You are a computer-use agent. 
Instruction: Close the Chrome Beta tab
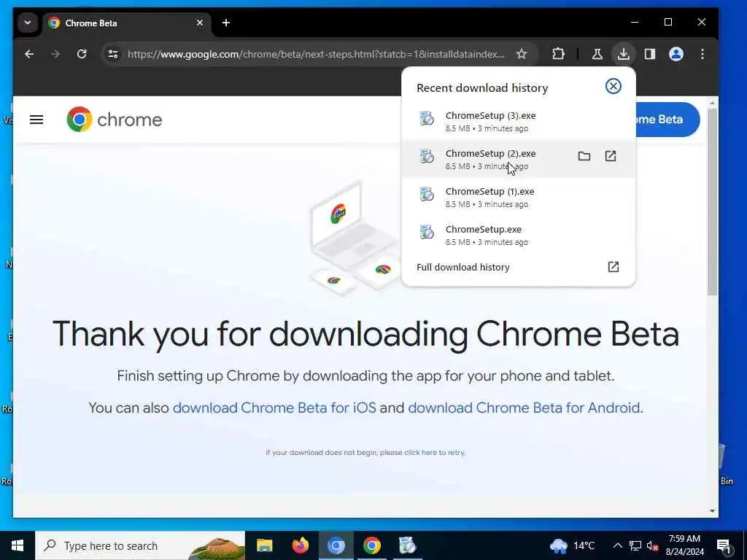200,23
